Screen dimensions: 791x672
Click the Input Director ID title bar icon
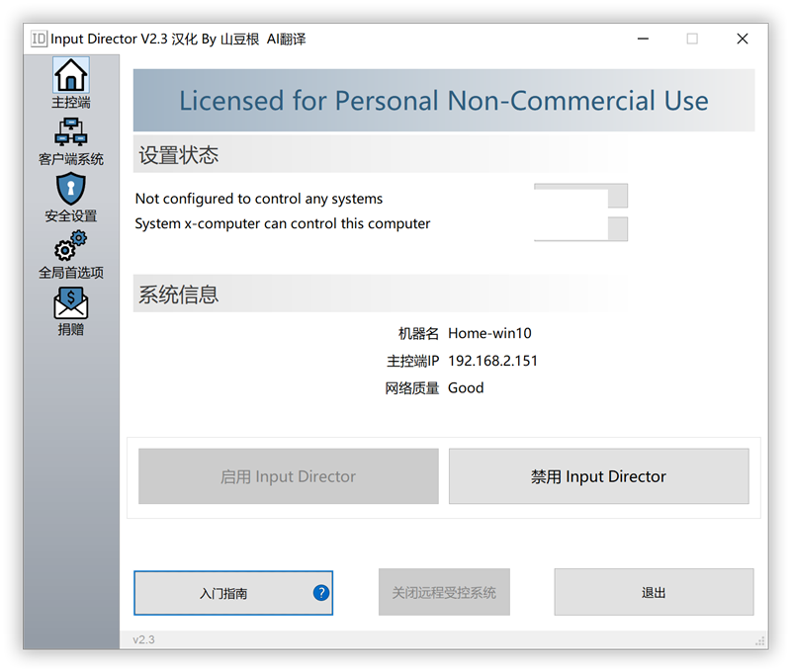click(39, 39)
